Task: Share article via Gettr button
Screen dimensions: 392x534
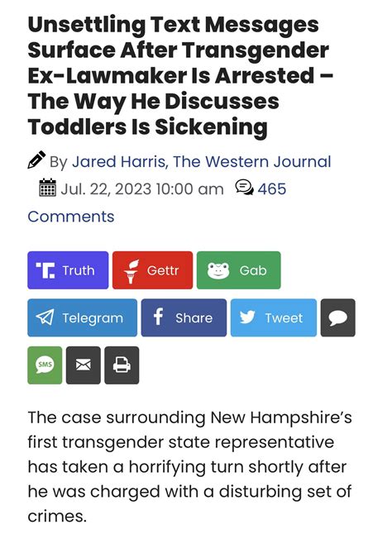Action: click(152, 270)
